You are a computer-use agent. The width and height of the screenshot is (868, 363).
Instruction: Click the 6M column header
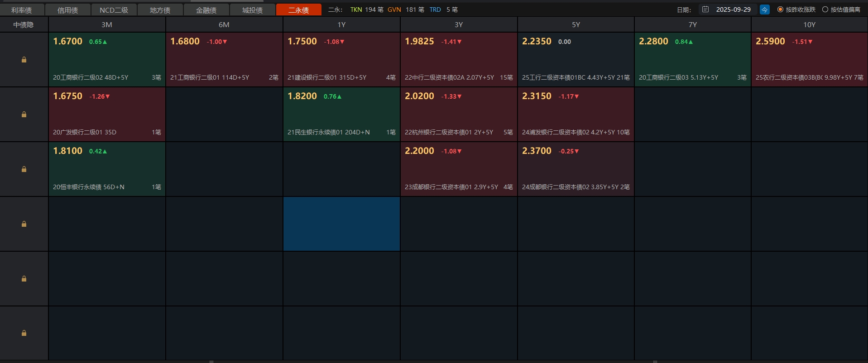pos(224,24)
